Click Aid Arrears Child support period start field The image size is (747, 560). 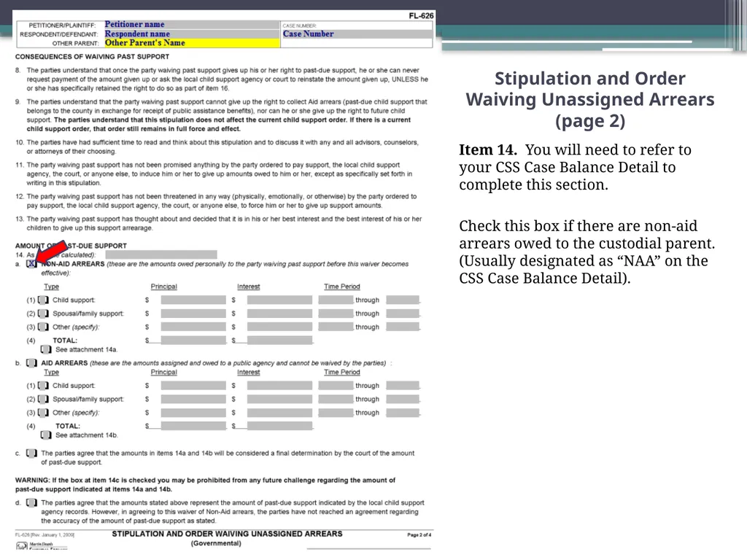point(336,386)
